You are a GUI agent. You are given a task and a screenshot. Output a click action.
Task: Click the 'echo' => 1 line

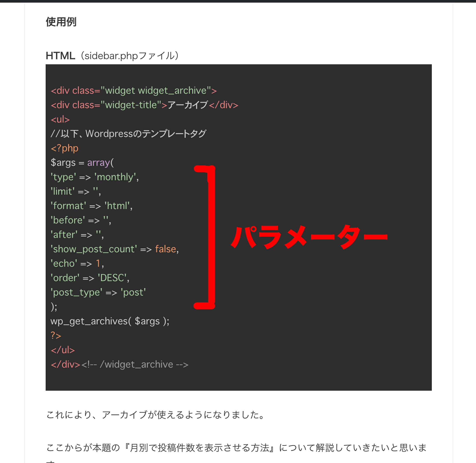77,263
